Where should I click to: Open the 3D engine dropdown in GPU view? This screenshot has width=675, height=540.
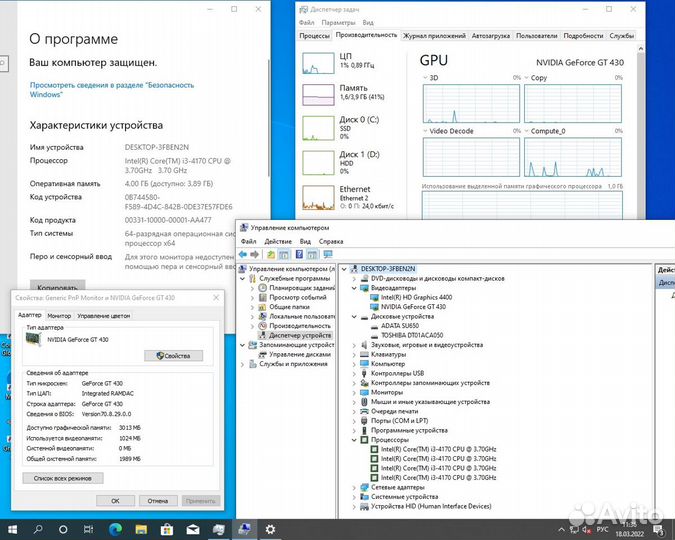tap(425, 78)
